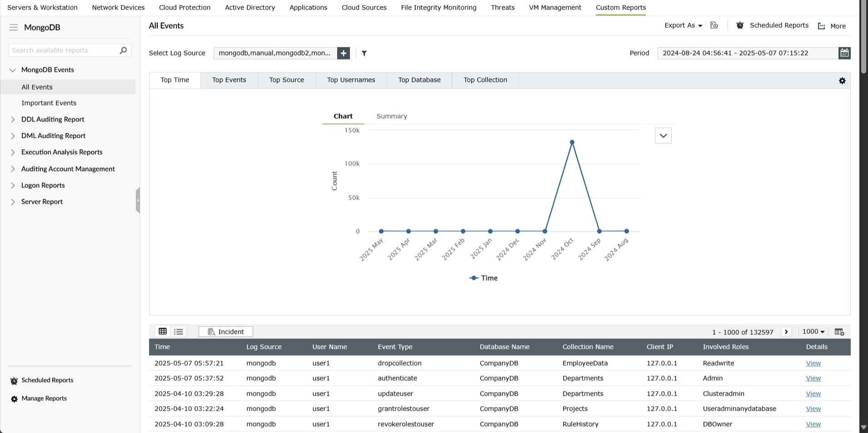The width and height of the screenshot is (868, 433).
Task: Click the Period date range field
Action: tap(748, 53)
